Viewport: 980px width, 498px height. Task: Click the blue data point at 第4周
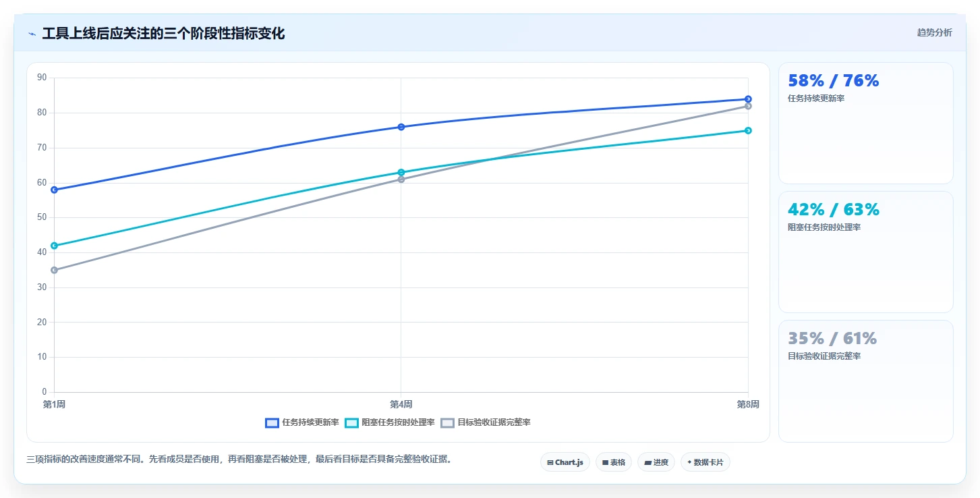(401, 127)
